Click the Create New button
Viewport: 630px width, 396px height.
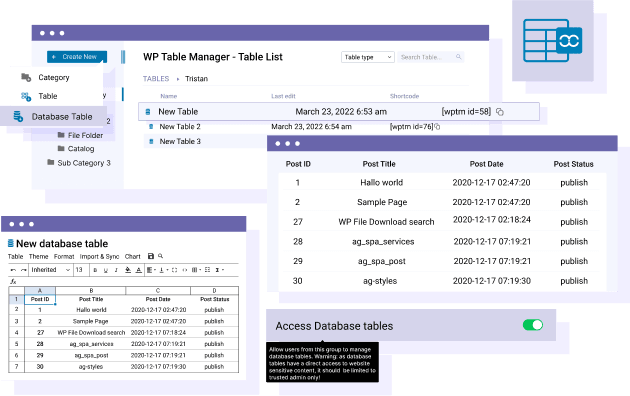77,57
